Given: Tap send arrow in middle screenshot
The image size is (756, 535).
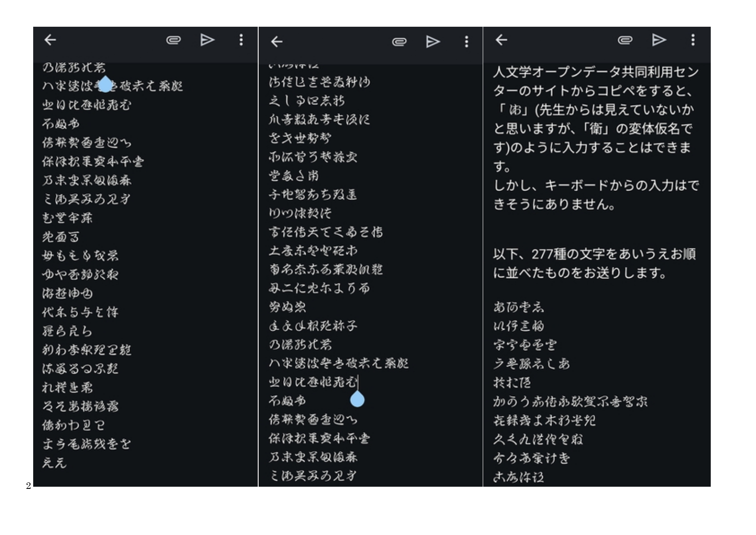Looking at the screenshot, I should pos(433,42).
